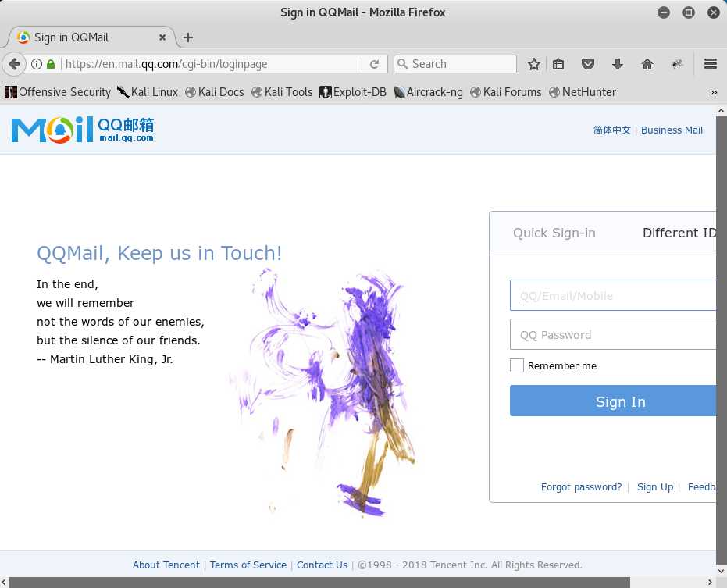The width and height of the screenshot is (727, 588).
Task: Open the Firefox hamburger menu
Action: point(711,64)
